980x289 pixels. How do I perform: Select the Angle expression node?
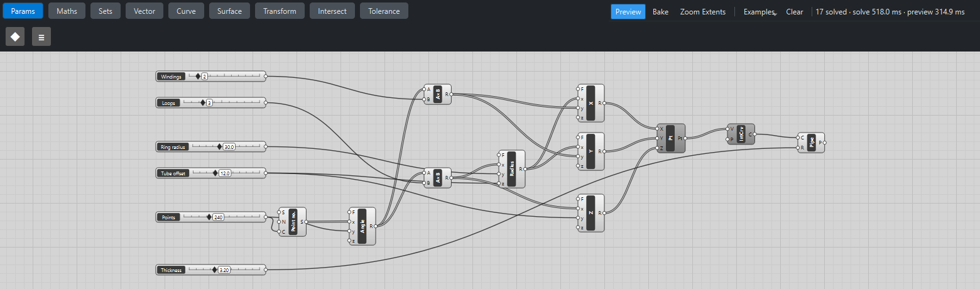[362, 226]
